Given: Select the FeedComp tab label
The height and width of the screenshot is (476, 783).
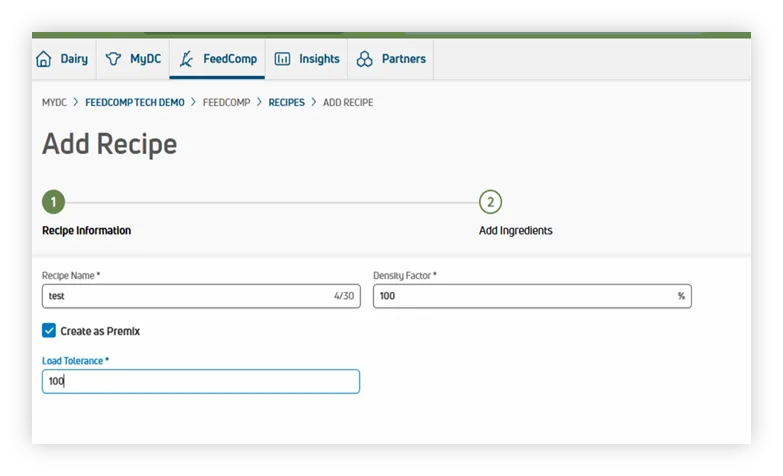Looking at the screenshot, I should click(230, 59).
